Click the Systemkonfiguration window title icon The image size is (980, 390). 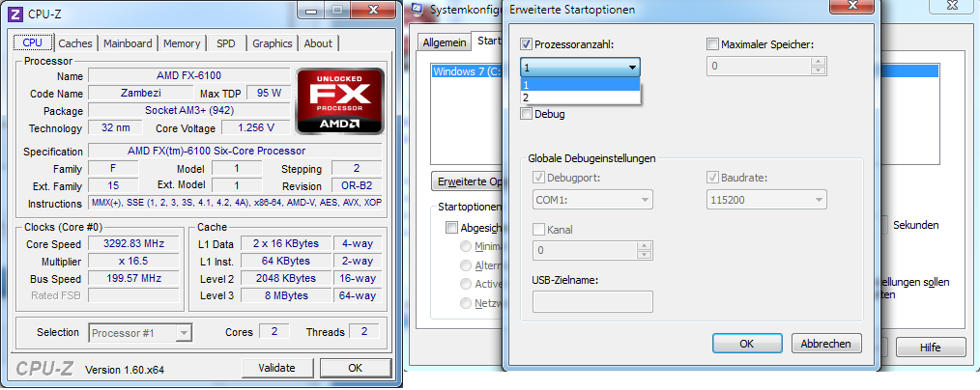point(418,10)
